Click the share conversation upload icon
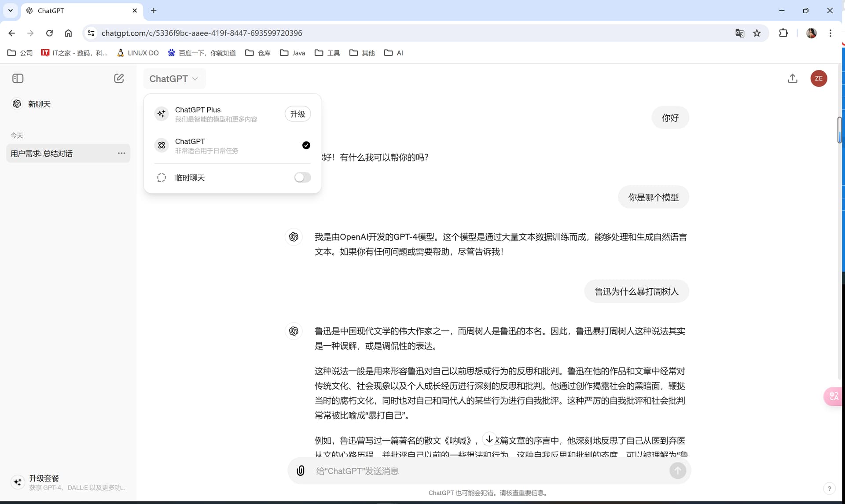845x504 pixels. pyautogui.click(x=792, y=78)
